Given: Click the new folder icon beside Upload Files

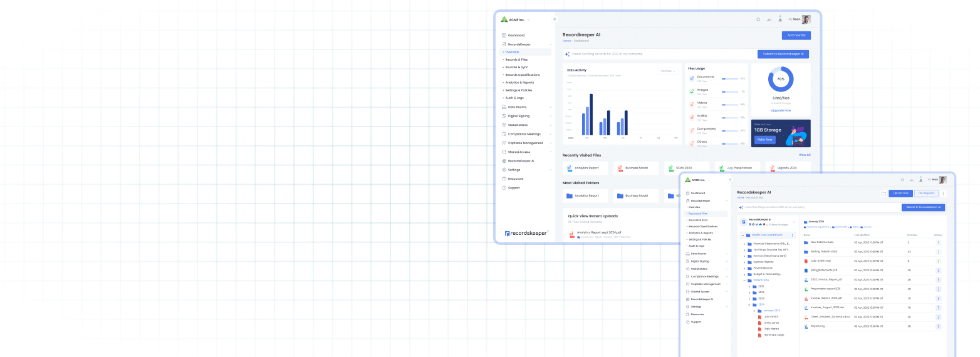Looking at the screenshot, I should (884, 194).
